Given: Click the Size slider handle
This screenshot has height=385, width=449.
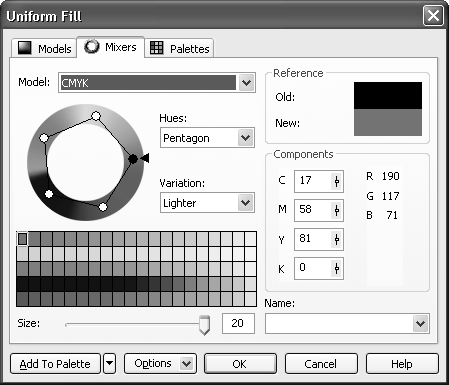Looking at the screenshot, I should coord(204,325).
